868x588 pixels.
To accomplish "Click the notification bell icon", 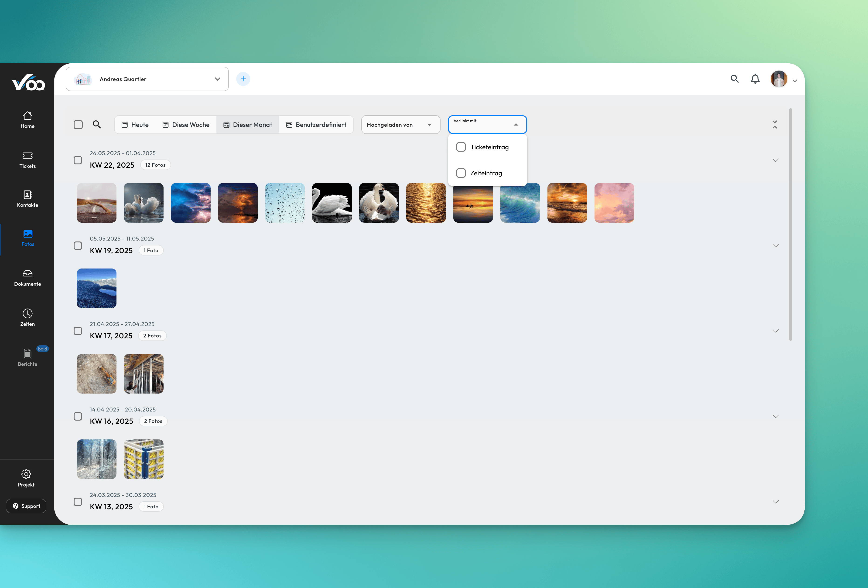I will pos(755,79).
